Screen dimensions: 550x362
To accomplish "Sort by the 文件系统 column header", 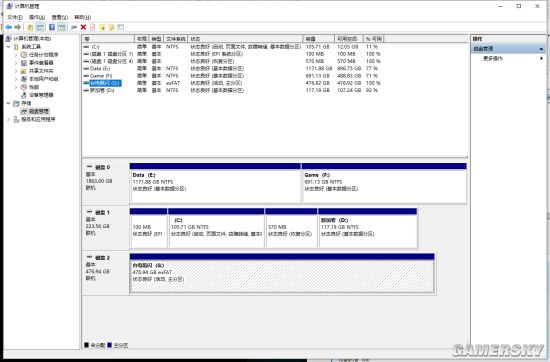I will (x=176, y=39).
